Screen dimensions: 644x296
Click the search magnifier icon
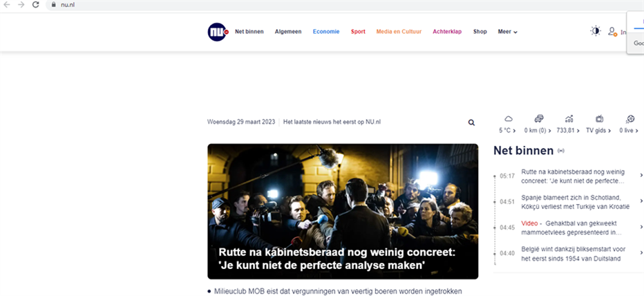click(x=471, y=122)
